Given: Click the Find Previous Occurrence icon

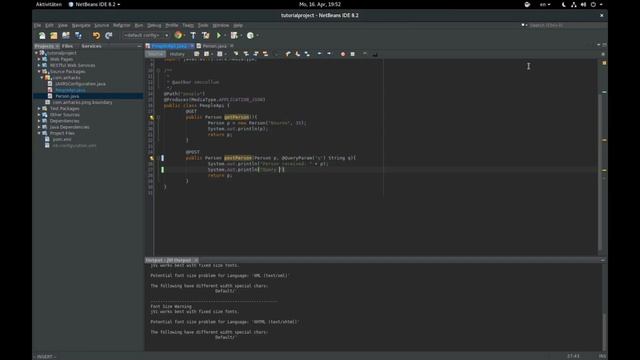Looking at the screenshot, I should (246, 54).
